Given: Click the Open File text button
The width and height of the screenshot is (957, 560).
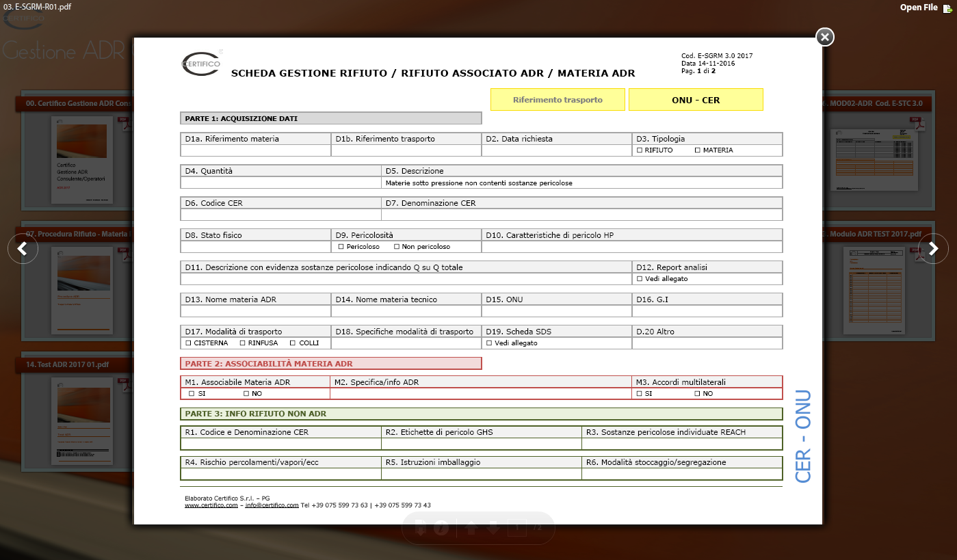Looking at the screenshot, I should [x=918, y=8].
